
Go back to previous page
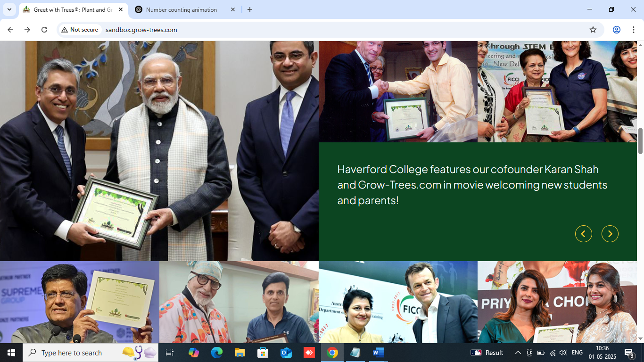10,30
